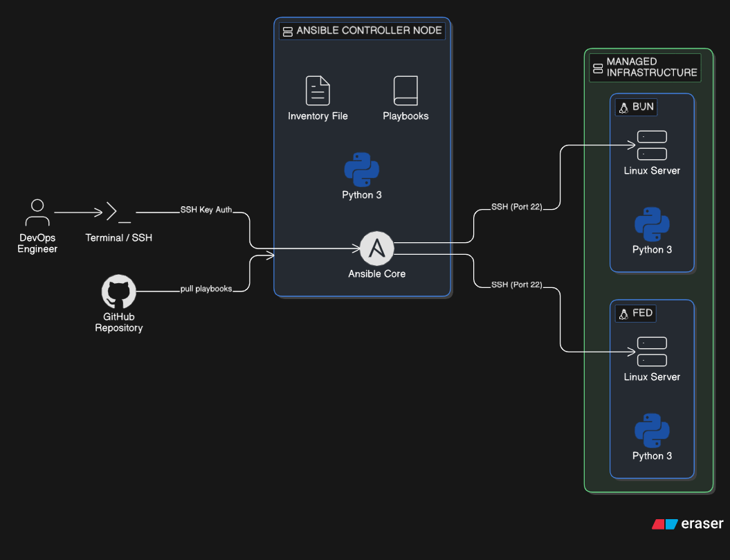Click the DevOps Engineer person icon
Image resolution: width=730 pixels, height=560 pixels.
point(37,213)
